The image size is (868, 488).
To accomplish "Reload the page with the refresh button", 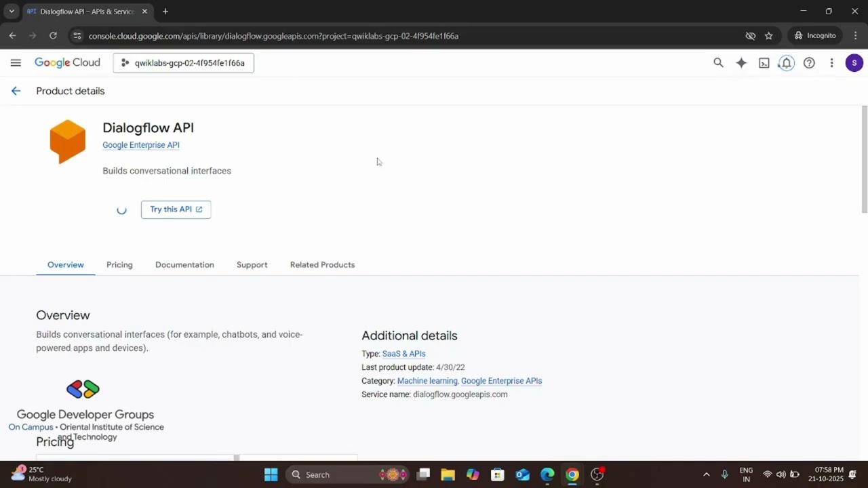I will [x=53, y=35].
